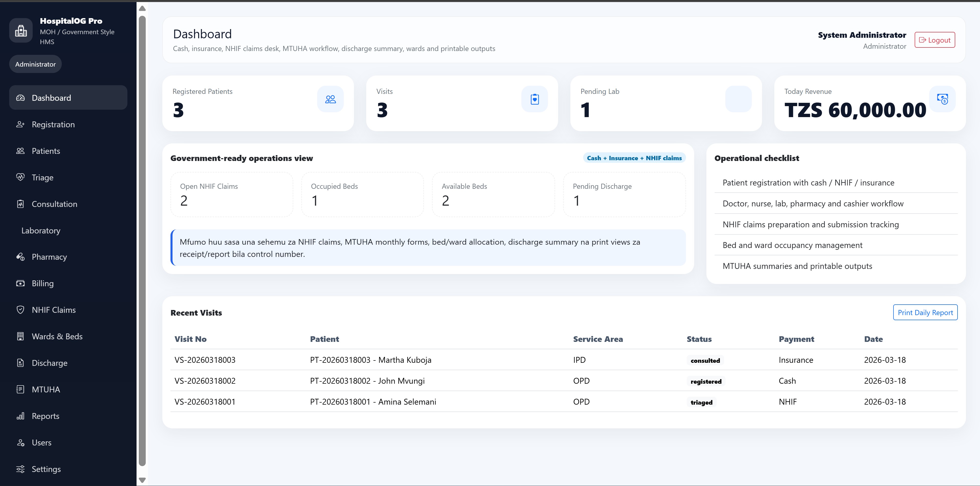Click the Pharmacy pill icon in sidebar
This screenshot has width=980, height=486.
20,257
